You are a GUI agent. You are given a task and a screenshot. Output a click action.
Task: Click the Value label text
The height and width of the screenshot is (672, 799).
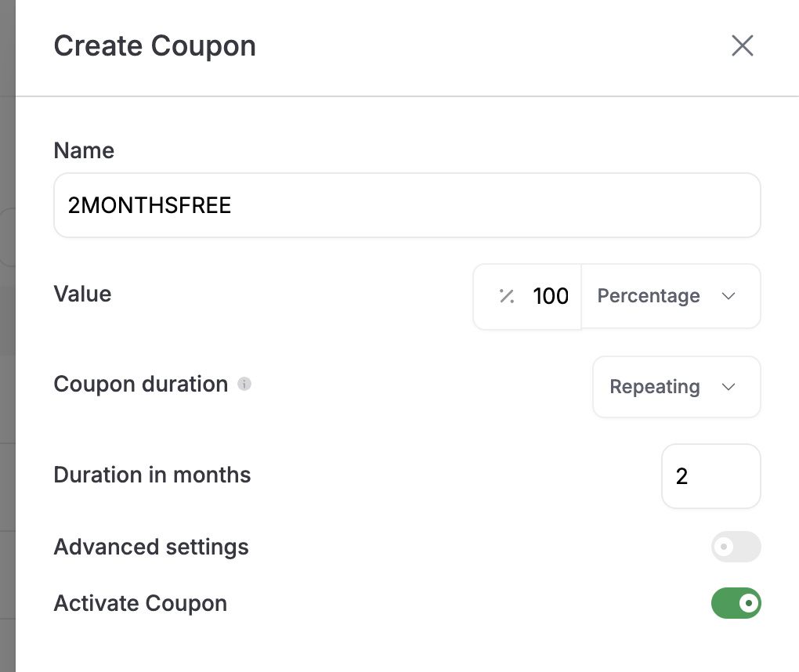click(82, 294)
